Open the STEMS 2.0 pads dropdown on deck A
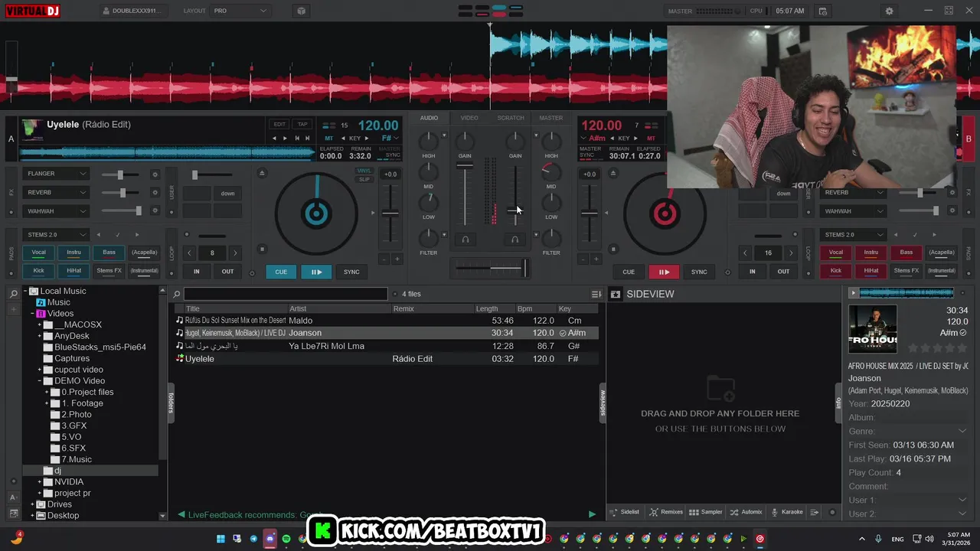This screenshot has height=551, width=980. 56,235
